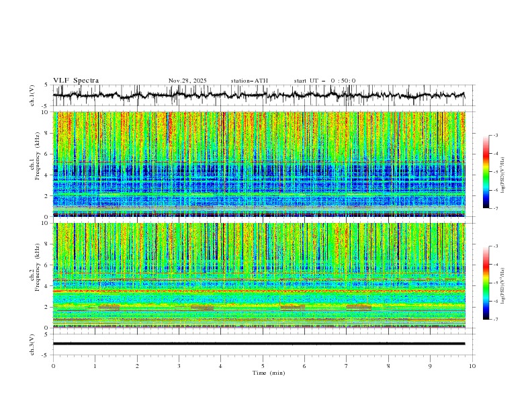Image resolution: width=532 pixels, height=411 pixels.
Task: Select the date text 'Nov.28, 2025'
Action: [x=187, y=81]
